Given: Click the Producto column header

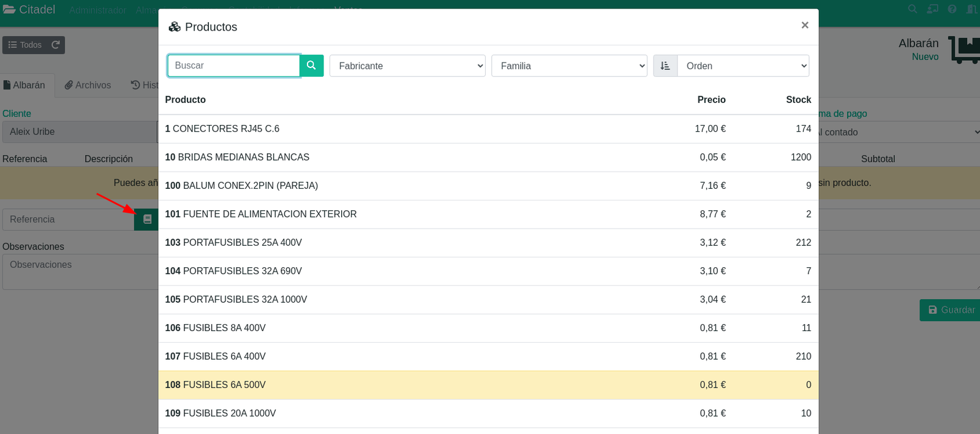Looking at the screenshot, I should (x=185, y=99).
